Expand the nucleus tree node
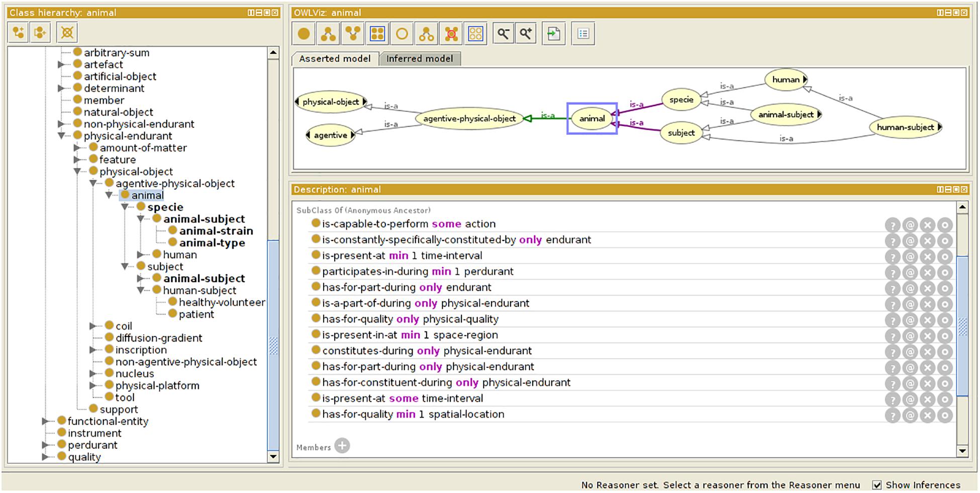The width and height of the screenshot is (980, 493). point(93,374)
